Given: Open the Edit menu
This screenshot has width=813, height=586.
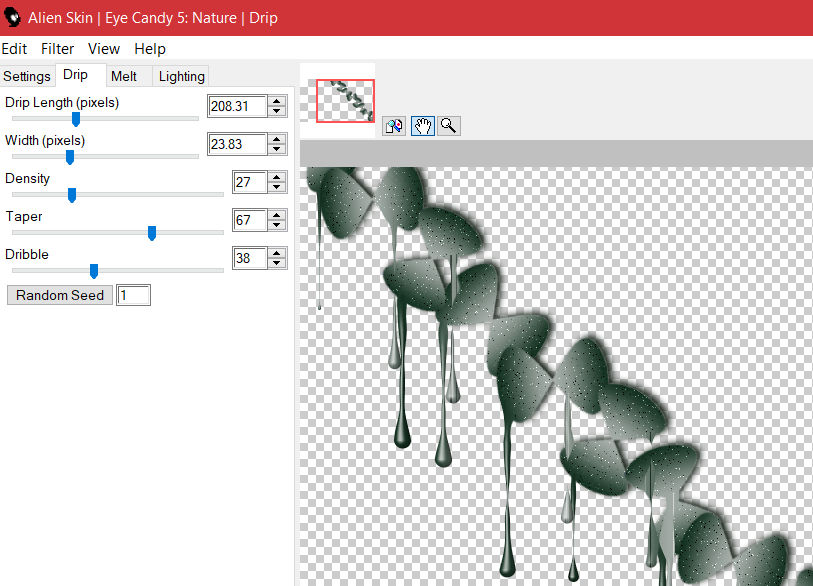Looking at the screenshot, I should point(14,49).
